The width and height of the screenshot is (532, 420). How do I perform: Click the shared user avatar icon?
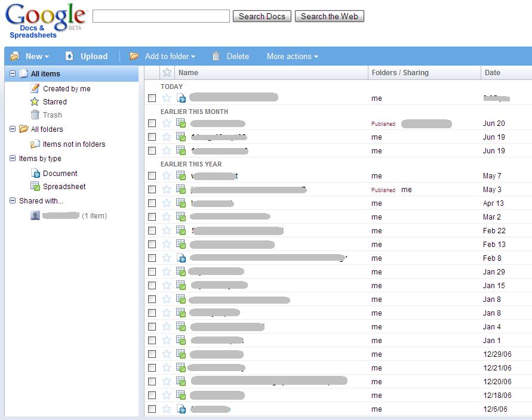(35, 215)
